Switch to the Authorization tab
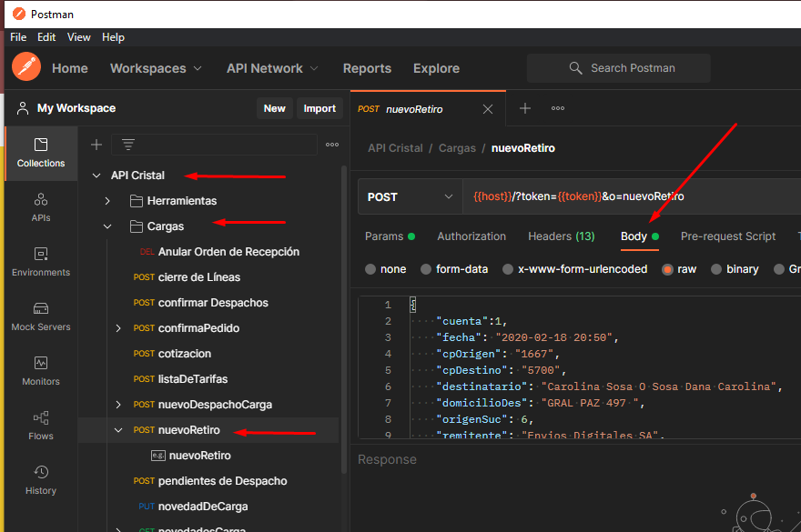Screen dimensions: 801x532 pyautogui.click(x=471, y=236)
